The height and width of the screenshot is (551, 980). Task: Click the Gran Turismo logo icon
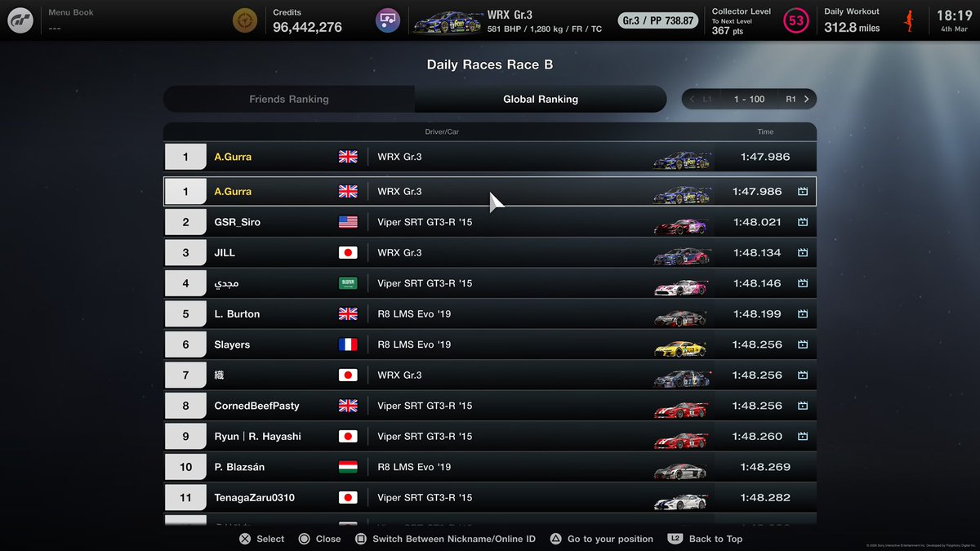[x=20, y=20]
